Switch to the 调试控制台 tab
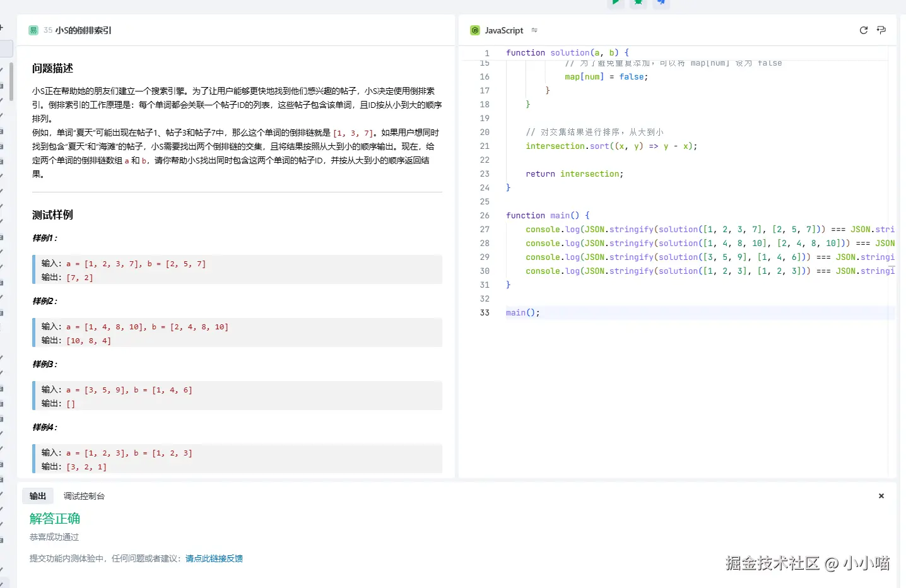 point(84,496)
